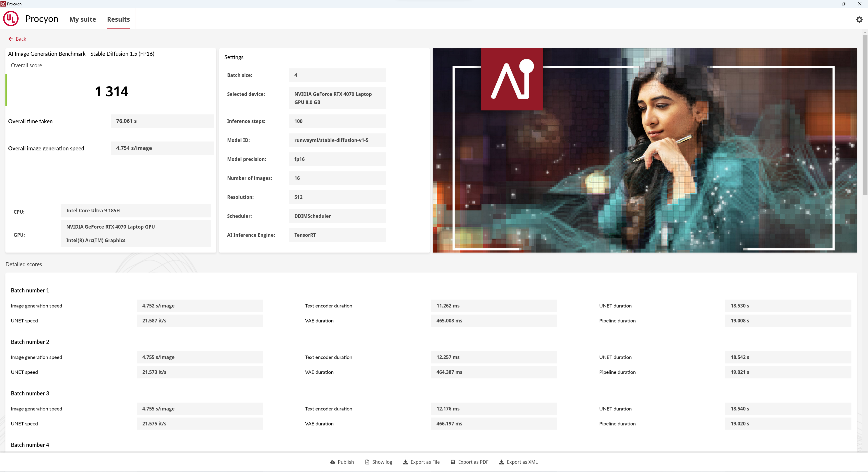
Task: Click the Export as XML download icon
Action: [x=501, y=462]
